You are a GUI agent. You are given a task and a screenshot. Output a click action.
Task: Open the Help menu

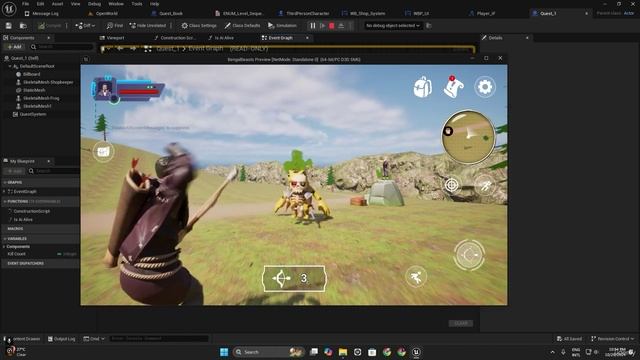pyautogui.click(x=154, y=4)
